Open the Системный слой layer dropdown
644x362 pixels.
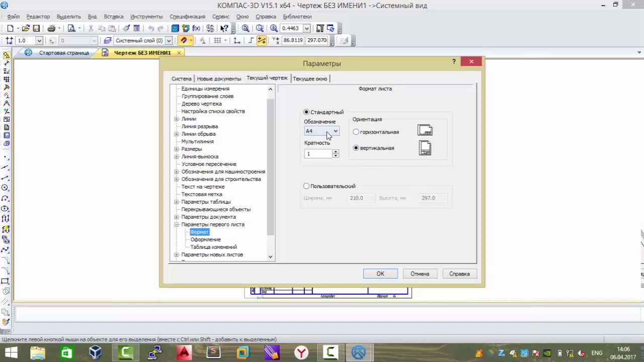click(x=169, y=41)
